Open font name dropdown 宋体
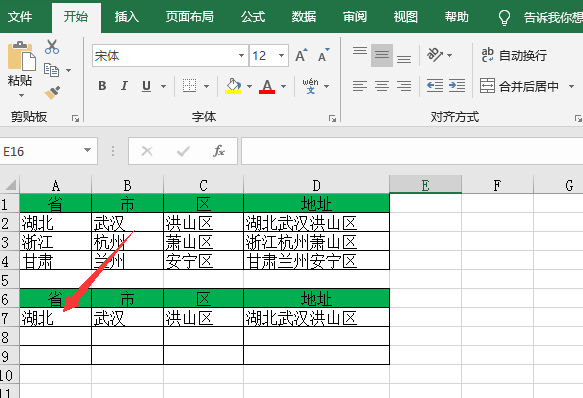 (x=241, y=56)
